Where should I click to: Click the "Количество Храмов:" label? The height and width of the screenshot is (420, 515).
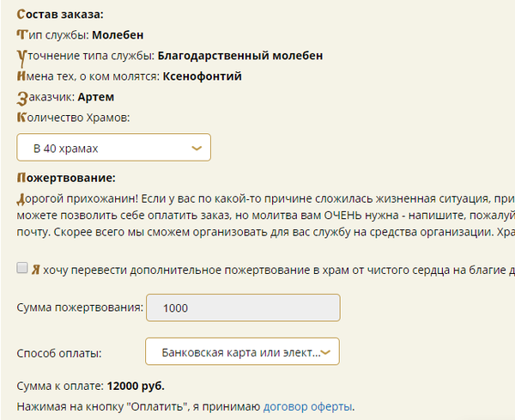73,117
